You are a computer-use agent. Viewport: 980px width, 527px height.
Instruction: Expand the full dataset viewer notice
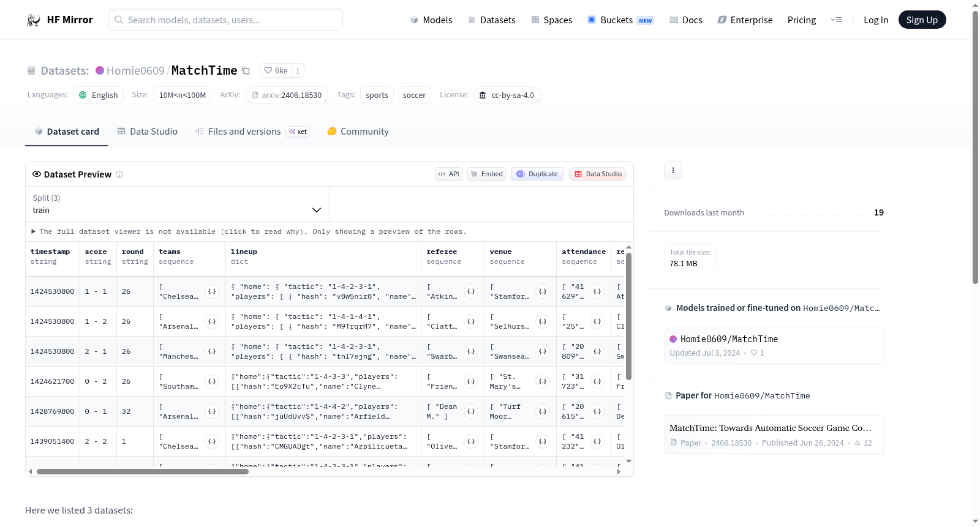[x=249, y=232]
